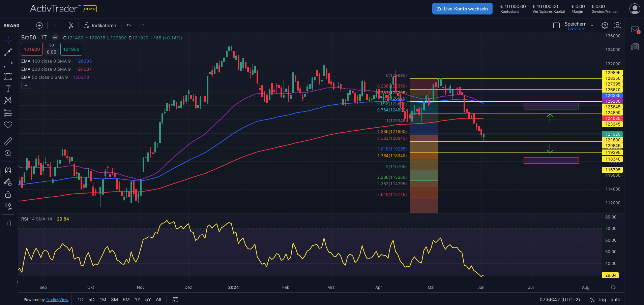Screen dimensions: 644x305
Task: Lock all drawings with the padlock icon
Action: coord(8,194)
